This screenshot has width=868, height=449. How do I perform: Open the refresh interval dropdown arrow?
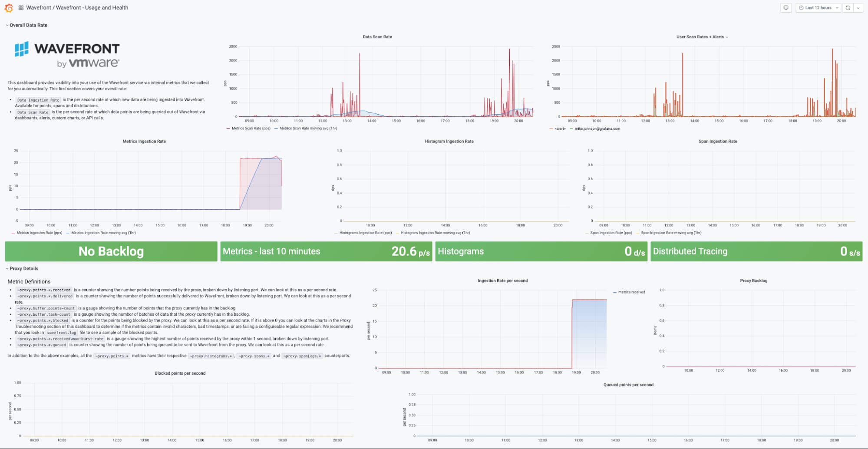click(x=858, y=8)
